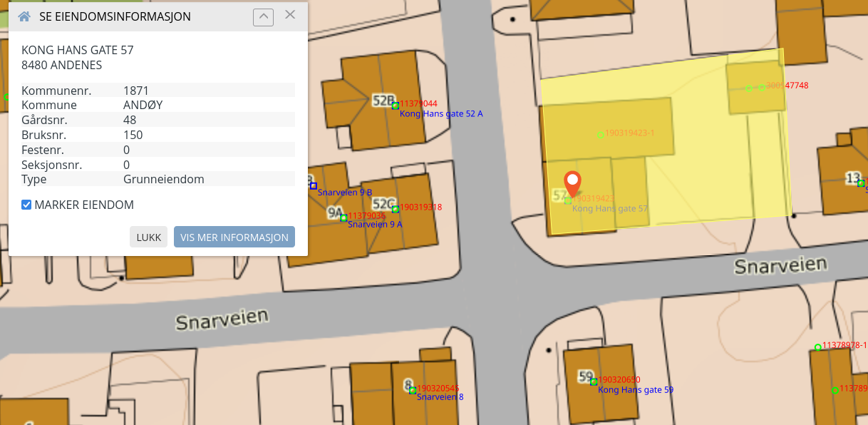This screenshot has height=425, width=868.
Task: Click the Snarveien 8 address label
Action: (440, 397)
